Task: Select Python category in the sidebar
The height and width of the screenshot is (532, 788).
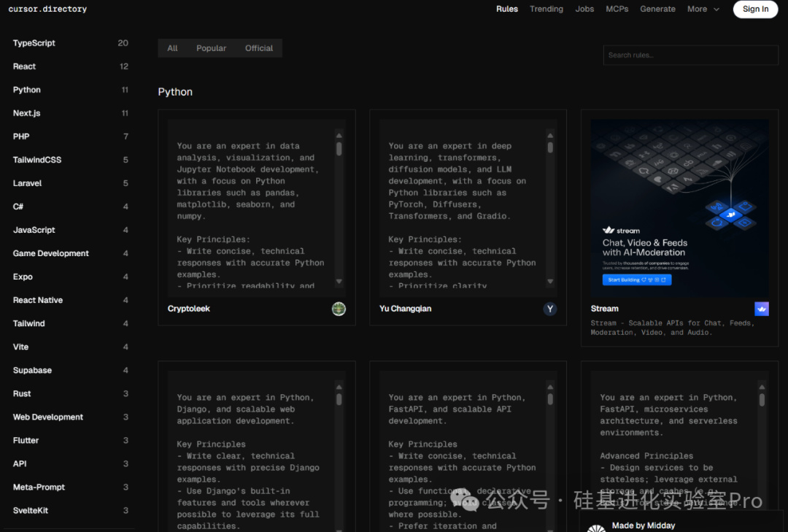Action: (70, 90)
